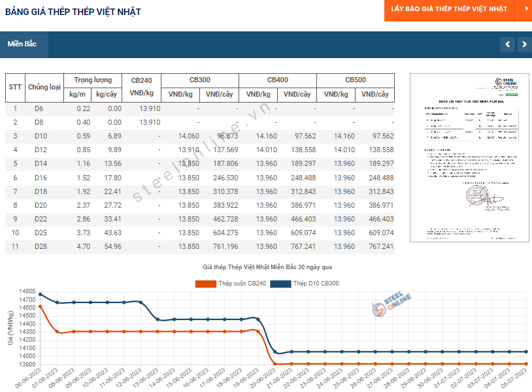The image size is (532, 392).
Task: Click the previous region arrow icon
Action: [508, 44]
